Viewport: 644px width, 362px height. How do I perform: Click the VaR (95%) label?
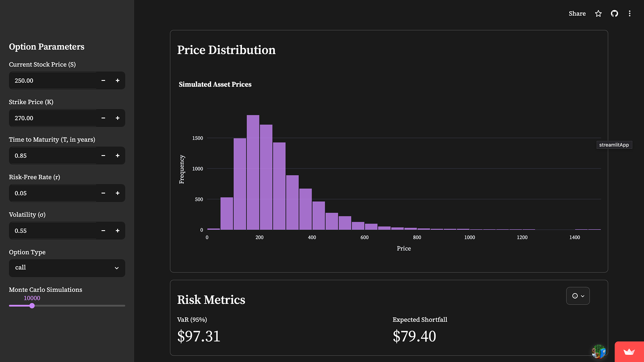click(x=192, y=320)
